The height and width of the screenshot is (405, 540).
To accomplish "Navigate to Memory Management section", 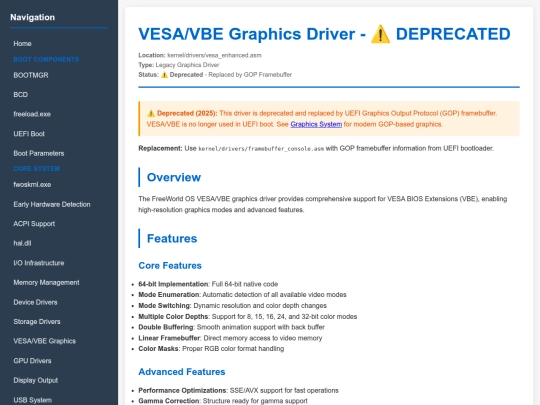I will [x=46, y=283].
